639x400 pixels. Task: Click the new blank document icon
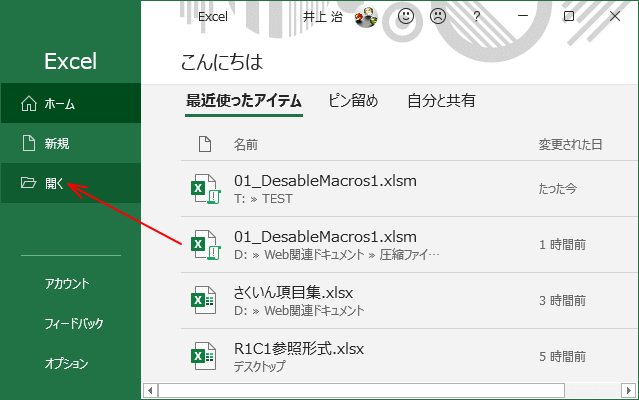pyautogui.click(x=29, y=143)
